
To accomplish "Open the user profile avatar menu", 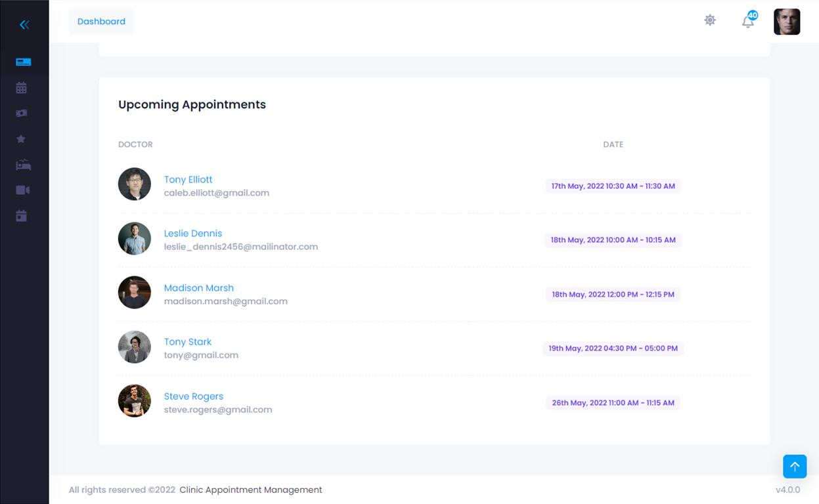I will (x=787, y=22).
